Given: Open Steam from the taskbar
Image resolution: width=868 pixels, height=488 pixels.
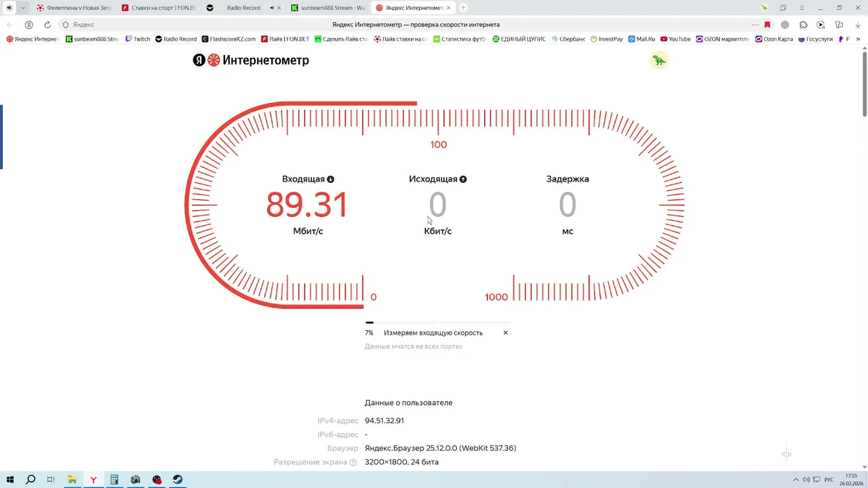Looking at the screenshot, I should click(x=178, y=480).
